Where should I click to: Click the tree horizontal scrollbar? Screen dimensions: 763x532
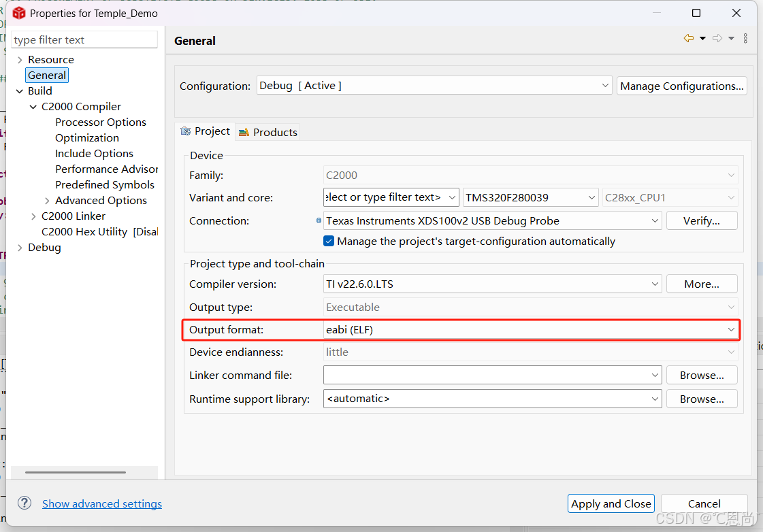click(76, 471)
